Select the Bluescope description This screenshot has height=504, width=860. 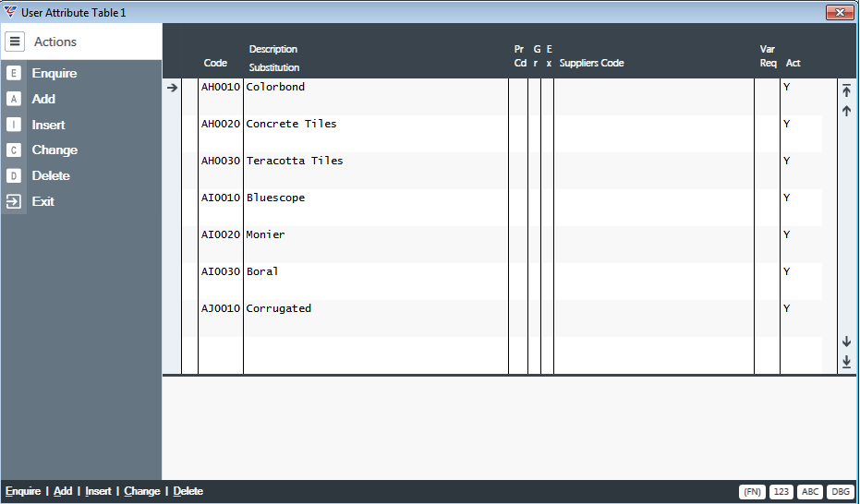tap(275, 198)
